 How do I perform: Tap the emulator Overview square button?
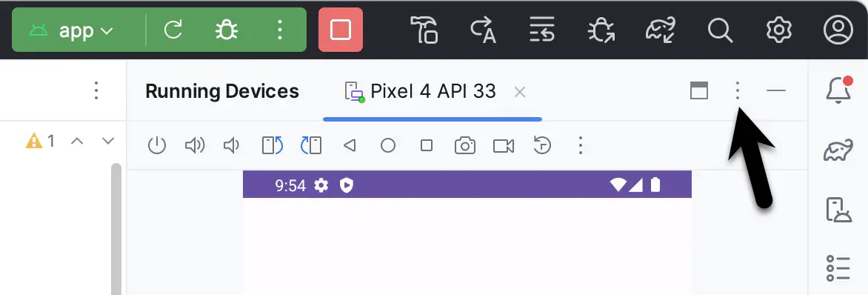[x=427, y=146]
